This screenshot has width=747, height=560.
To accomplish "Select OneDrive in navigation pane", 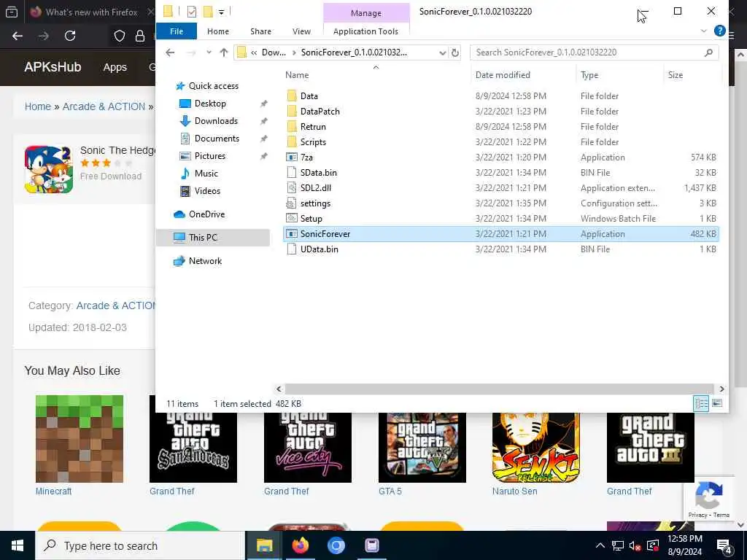I will pos(206,214).
